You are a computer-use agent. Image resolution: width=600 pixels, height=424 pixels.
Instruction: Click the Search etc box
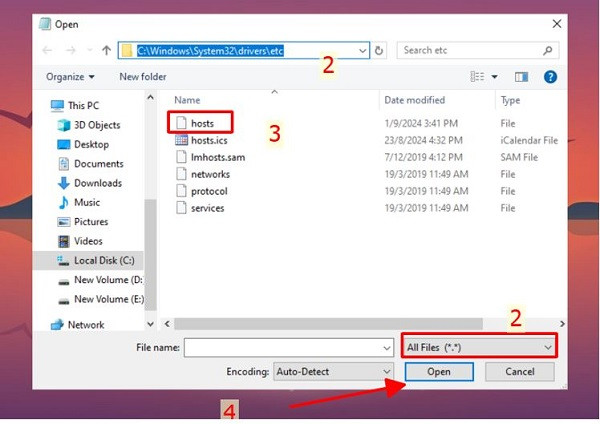[478, 50]
